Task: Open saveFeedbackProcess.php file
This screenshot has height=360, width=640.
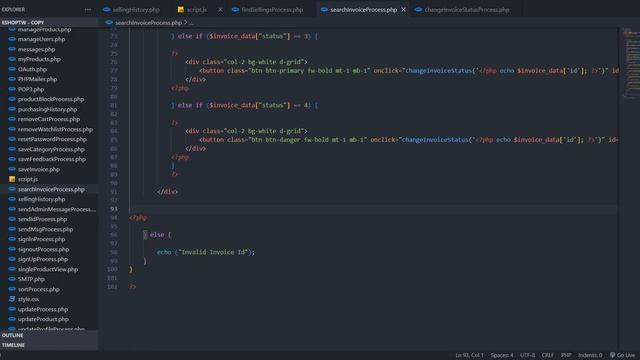Action: coord(51,159)
